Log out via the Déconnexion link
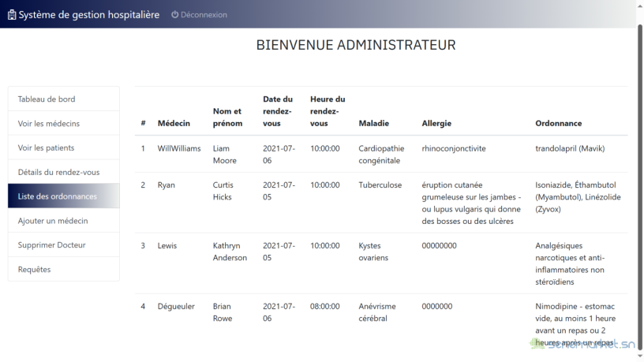The image size is (644, 362). click(x=199, y=15)
